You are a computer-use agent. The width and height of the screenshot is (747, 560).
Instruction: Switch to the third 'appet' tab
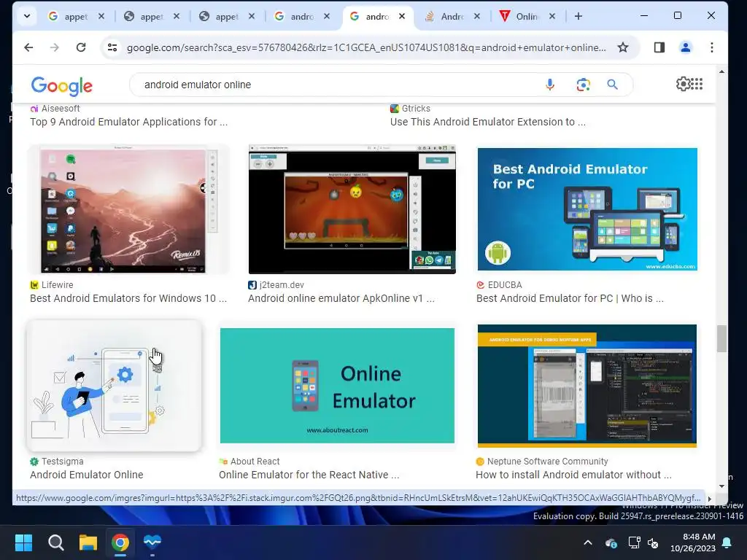click(x=219, y=16)
